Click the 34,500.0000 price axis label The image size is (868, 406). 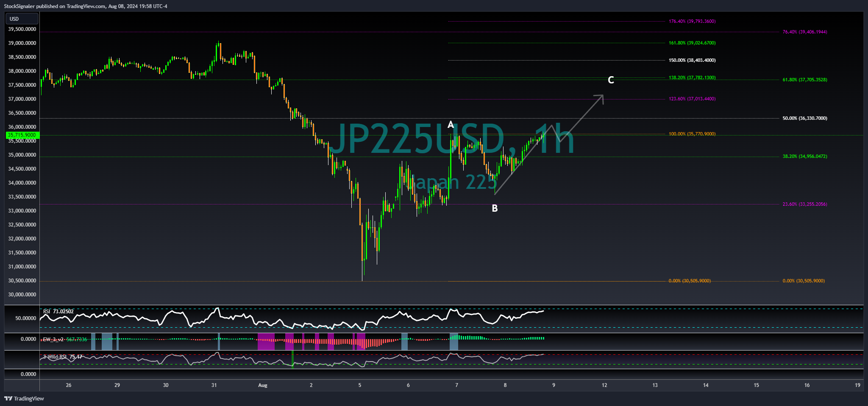[x=22, y=169]
